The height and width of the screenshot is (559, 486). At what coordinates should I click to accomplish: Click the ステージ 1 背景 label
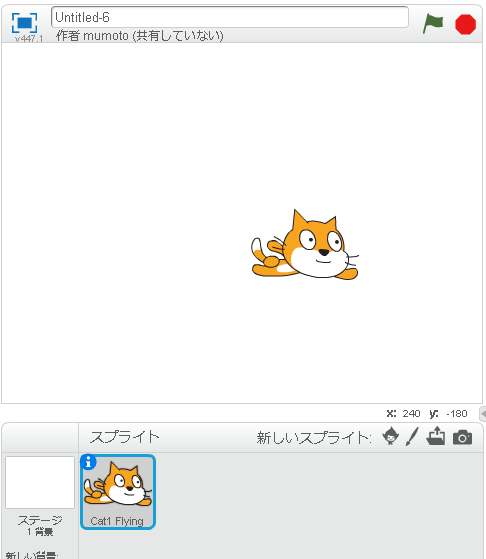click(x=40, y=525)
